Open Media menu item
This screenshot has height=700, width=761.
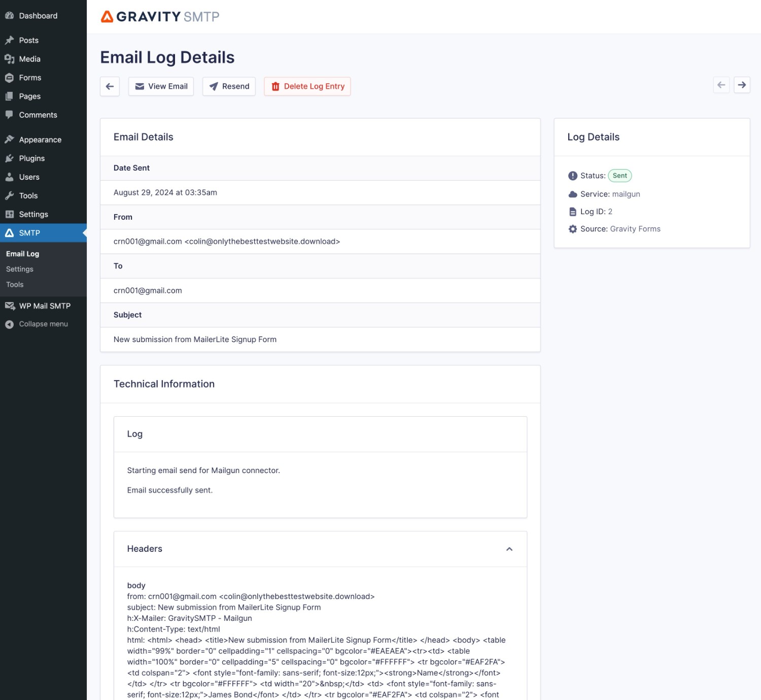43,59
